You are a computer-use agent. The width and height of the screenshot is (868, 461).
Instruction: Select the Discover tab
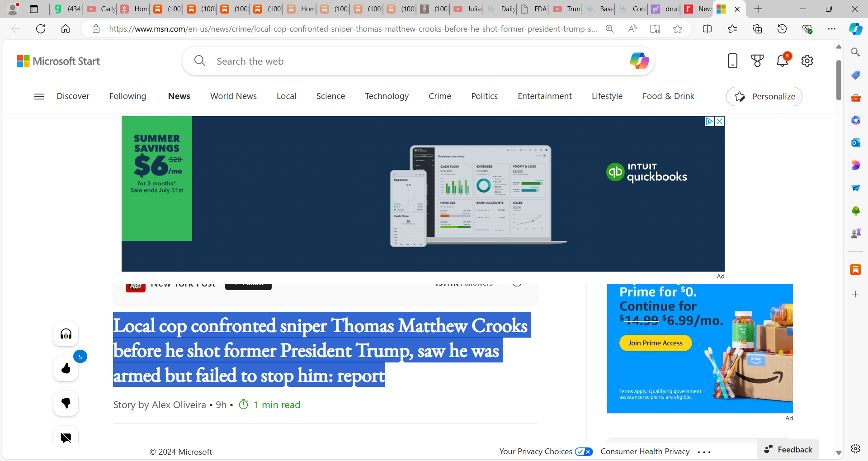73,96
